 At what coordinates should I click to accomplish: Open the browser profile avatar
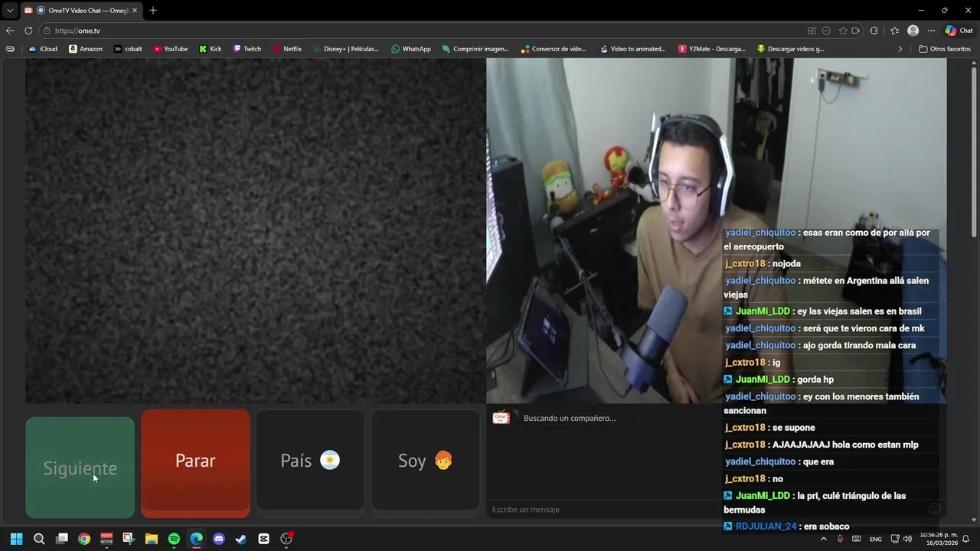coord(913,31)
